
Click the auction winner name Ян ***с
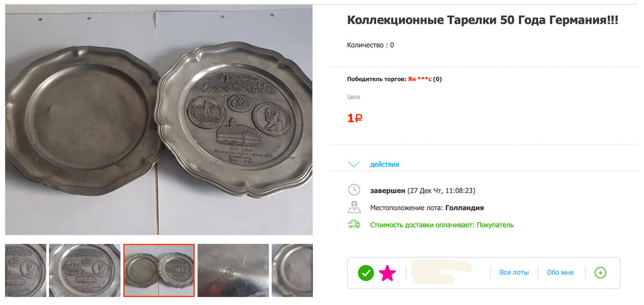click(420, 79)
